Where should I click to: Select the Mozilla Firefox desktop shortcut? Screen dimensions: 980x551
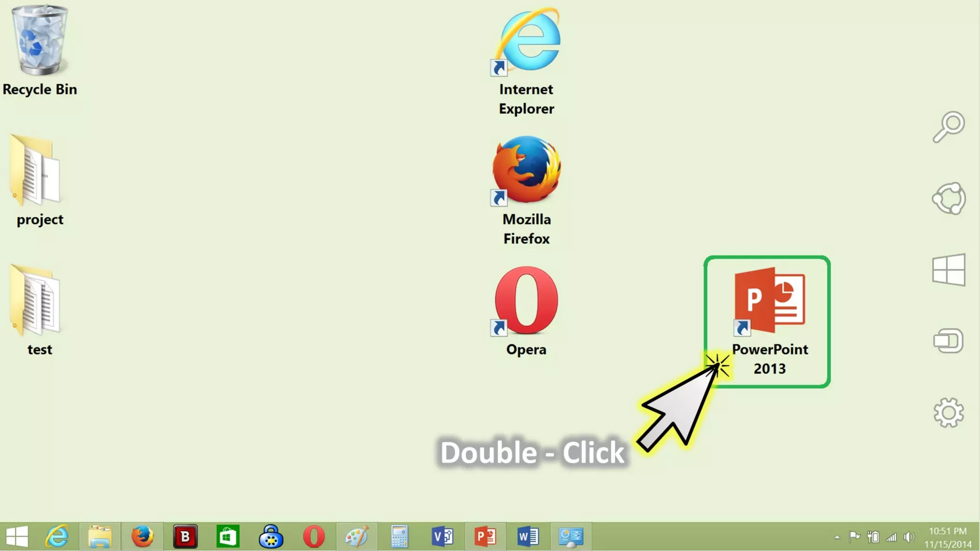pyautogui.click(x=526, y=170)
